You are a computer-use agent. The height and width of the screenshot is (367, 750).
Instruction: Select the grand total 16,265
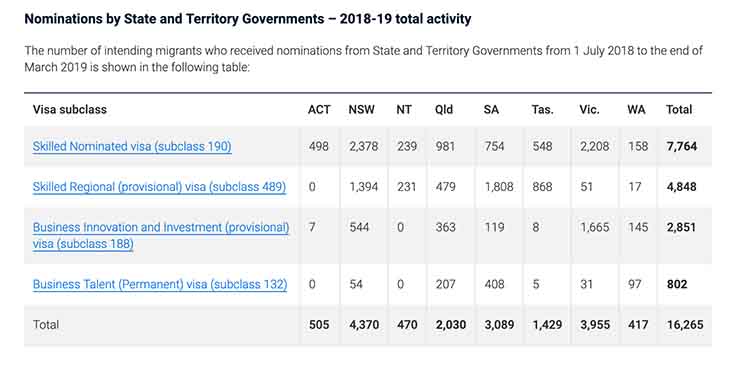685,325
